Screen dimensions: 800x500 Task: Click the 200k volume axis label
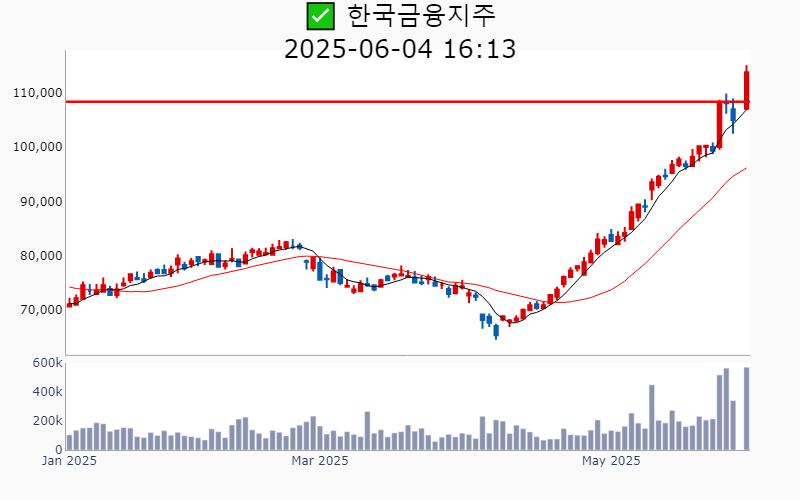click(47, 421)
